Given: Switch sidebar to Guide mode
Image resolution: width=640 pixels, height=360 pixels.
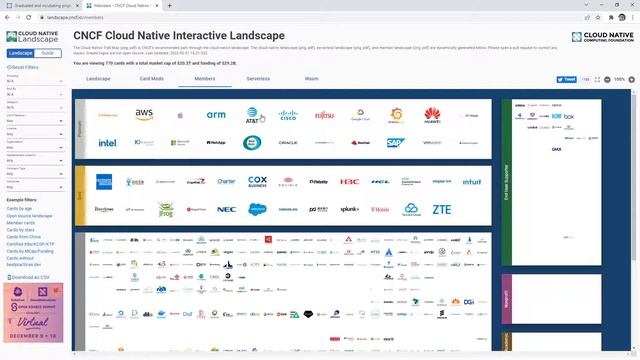Looking at the screenshot, I should pos(48,53).
